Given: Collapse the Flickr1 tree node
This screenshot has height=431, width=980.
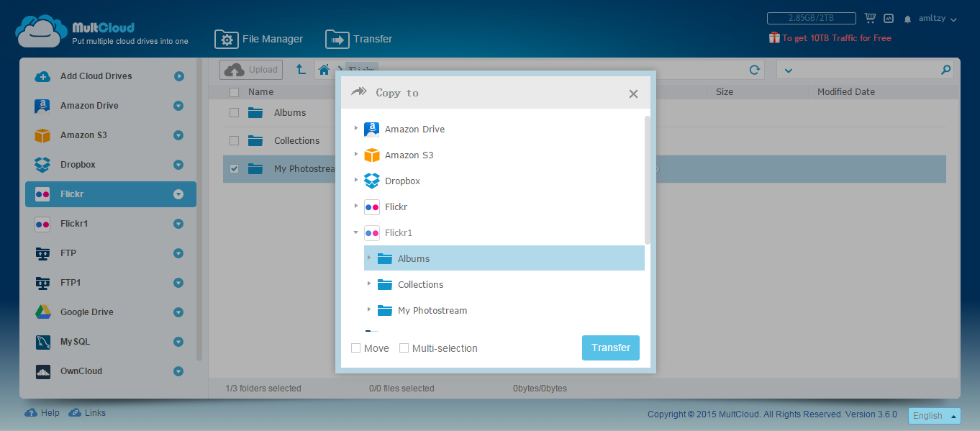Looking at the screenshot, I should click(x=355, y=232).
